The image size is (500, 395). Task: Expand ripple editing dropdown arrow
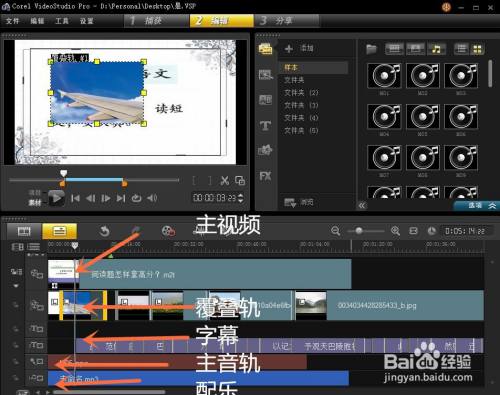tap(16, 286)
